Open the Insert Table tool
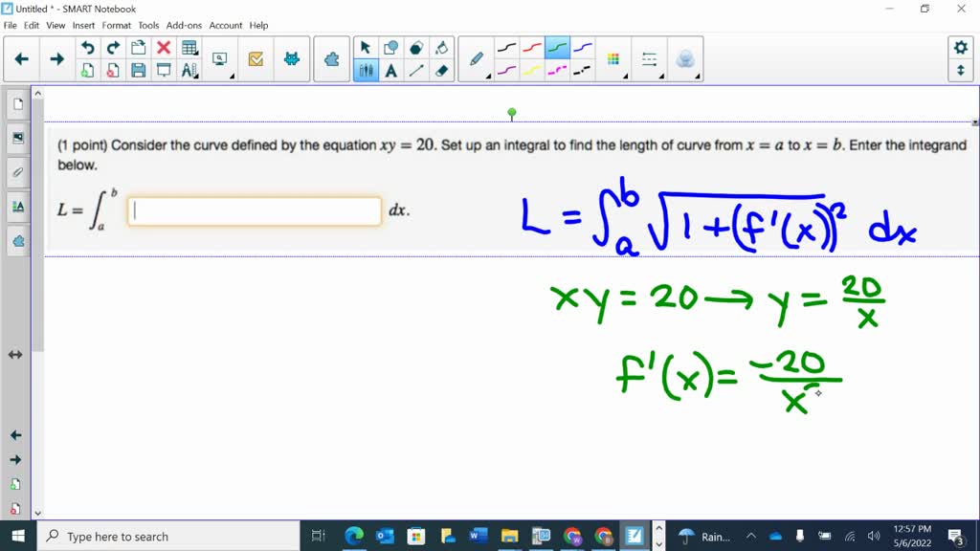The height and width of the screenshot is (551, 980). pyautogui.click(x=189, y=46)
